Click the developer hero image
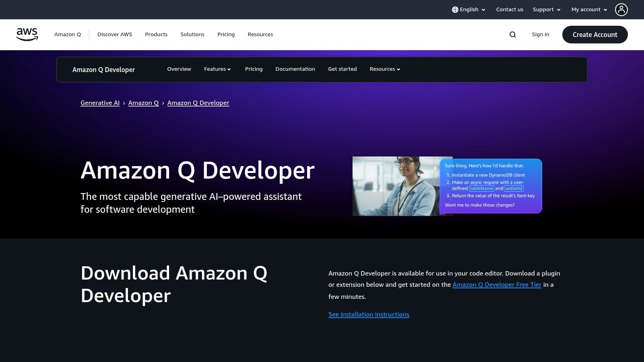This screenshot has width=644, height=362. click(x=396, y=186)
